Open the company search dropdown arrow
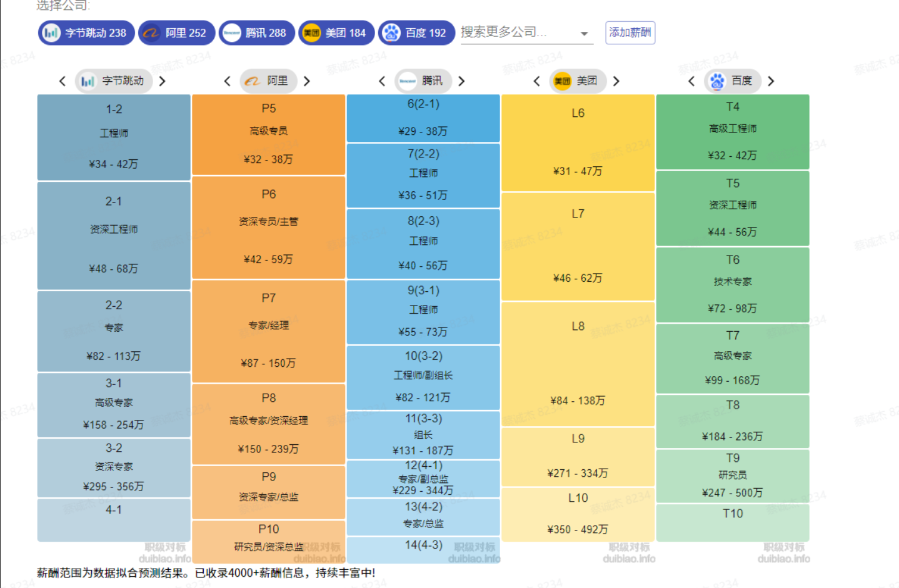The image size is (899, 588). coord(584,34)
